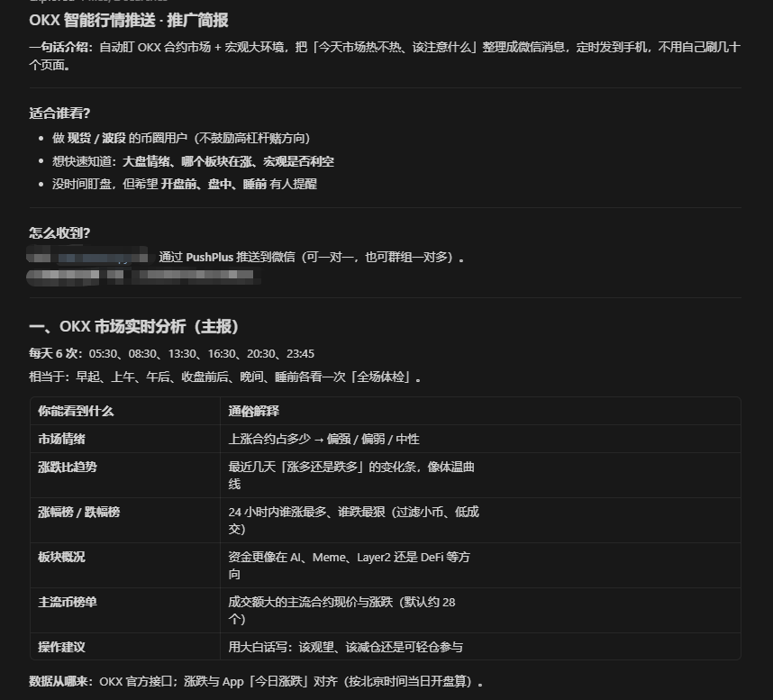Viewport: 773px width, 700px height.
Task: Select the cell mentioning 'AI、Meme、Layer2'
Action: coord(480,565)
